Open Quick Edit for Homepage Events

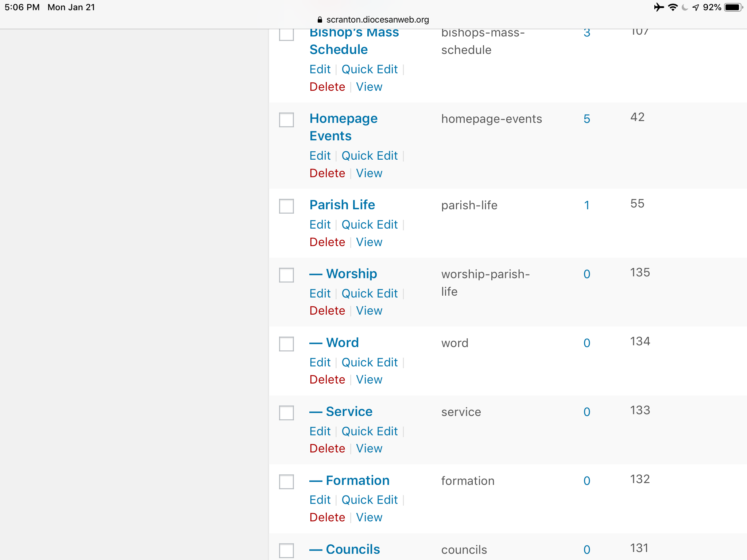coord(369,156)
